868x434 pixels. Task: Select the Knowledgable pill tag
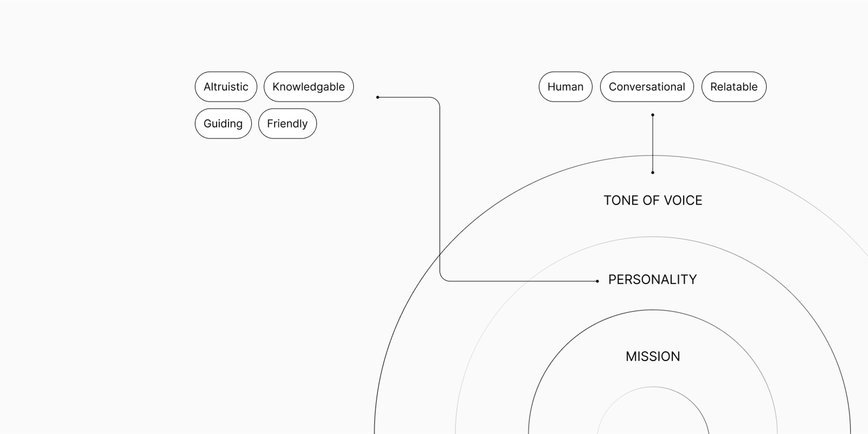point(309,86)
